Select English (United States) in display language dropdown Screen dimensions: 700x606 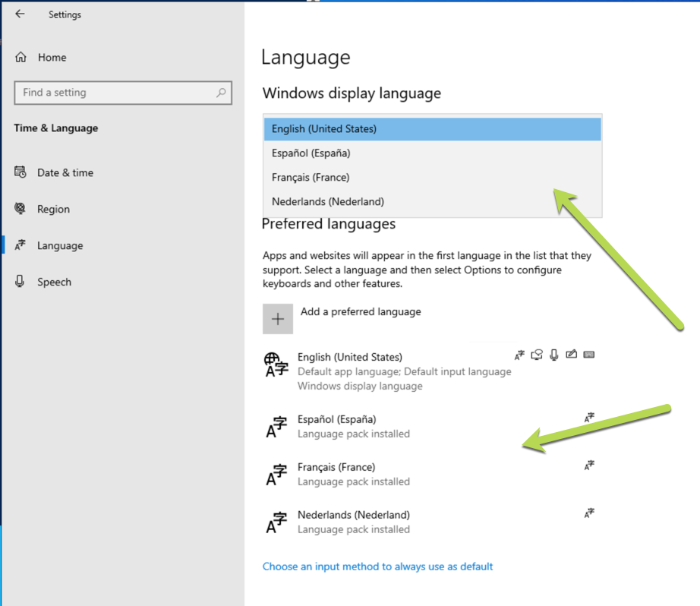coord(432,128)
